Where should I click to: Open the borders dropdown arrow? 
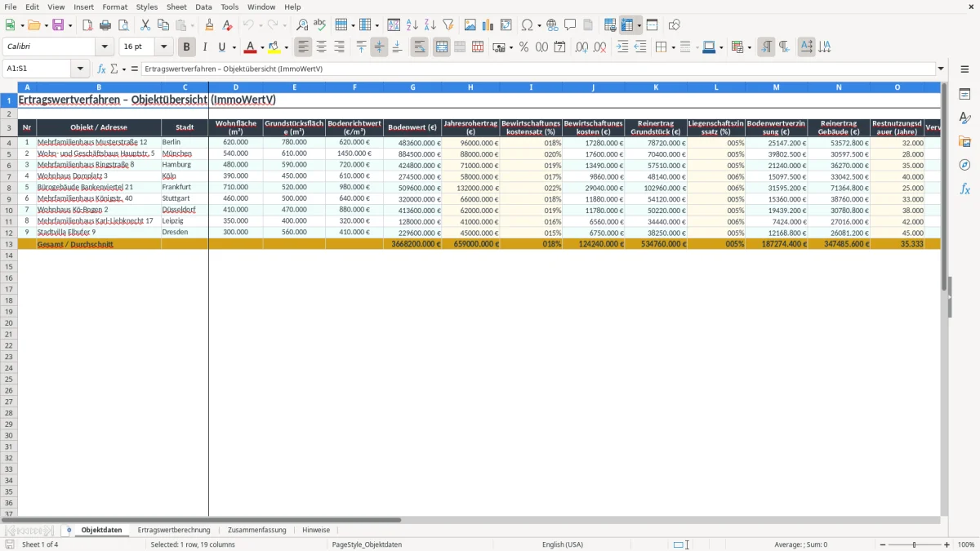pos(673,48)
